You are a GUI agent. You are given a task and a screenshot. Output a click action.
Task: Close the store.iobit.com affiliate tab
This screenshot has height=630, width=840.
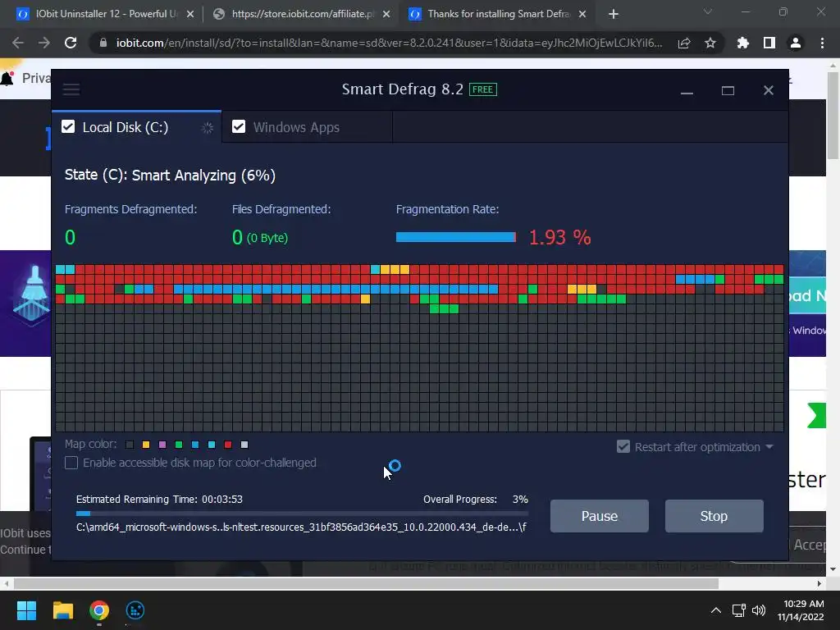(386, 15)
